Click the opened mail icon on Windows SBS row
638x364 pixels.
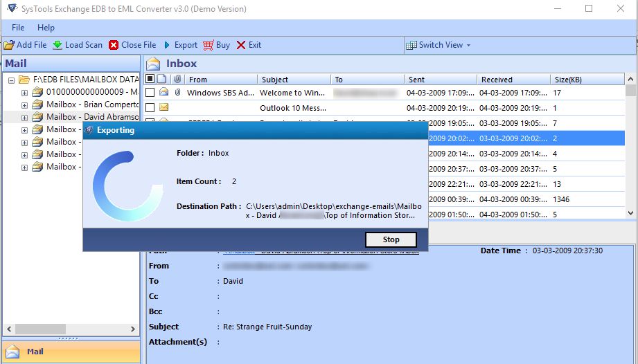164,92
